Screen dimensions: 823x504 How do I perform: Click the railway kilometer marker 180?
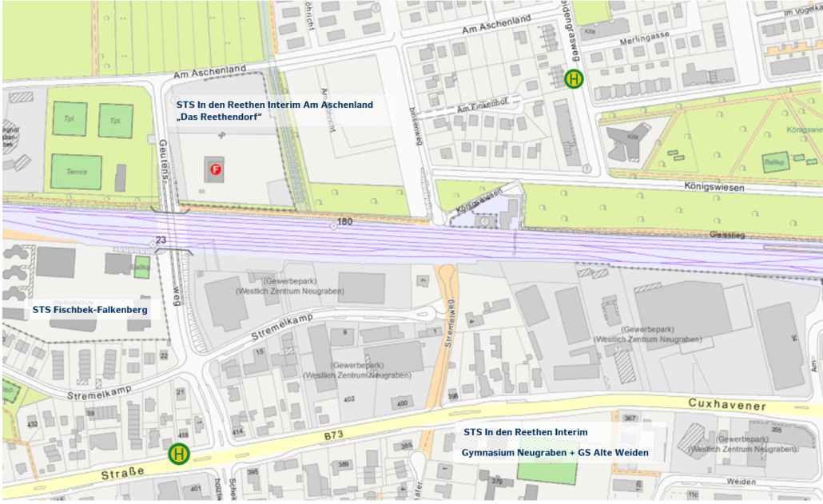tap(344, 221)
